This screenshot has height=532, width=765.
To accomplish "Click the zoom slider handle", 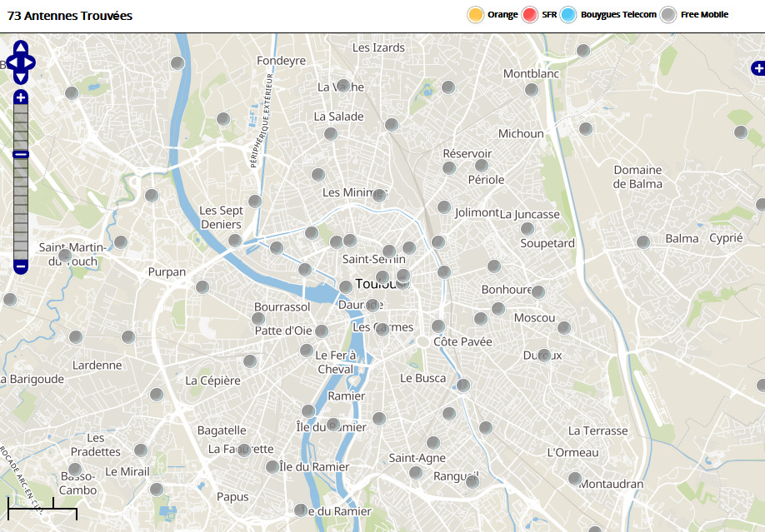I will [x=21, y=154].
